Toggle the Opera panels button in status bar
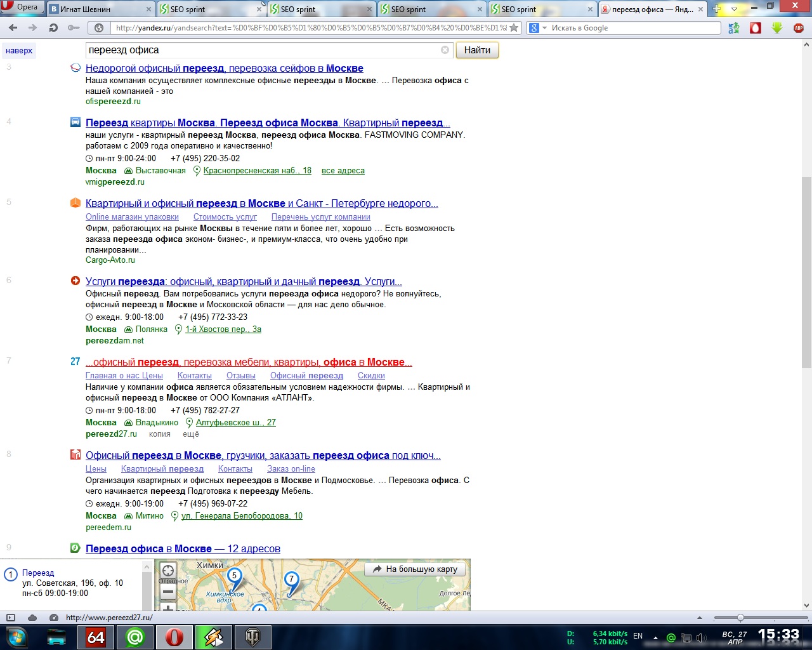 click(x=10, y=618)
